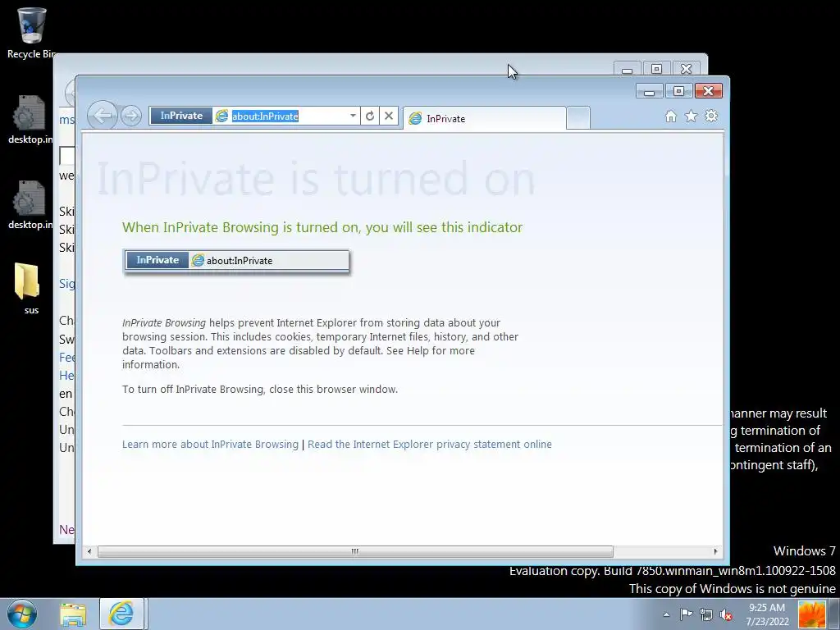The height and width of the screenshot is (630, 840).
Task: Maximize the InPrivate browser window
Action: 678,91
